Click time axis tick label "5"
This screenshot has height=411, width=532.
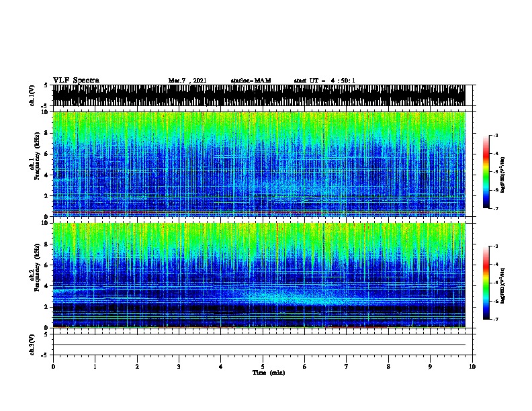tap(263, 367)
